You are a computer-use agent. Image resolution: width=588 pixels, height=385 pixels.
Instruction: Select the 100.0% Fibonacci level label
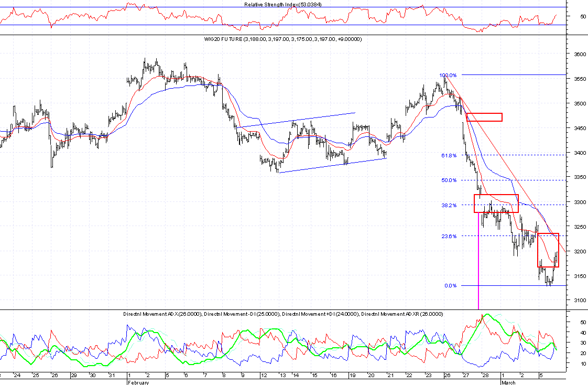click(x=448, y=75)
